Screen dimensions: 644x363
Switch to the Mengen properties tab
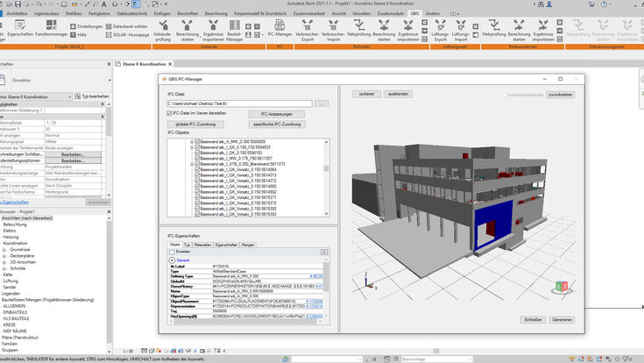[x=248, y=245]
